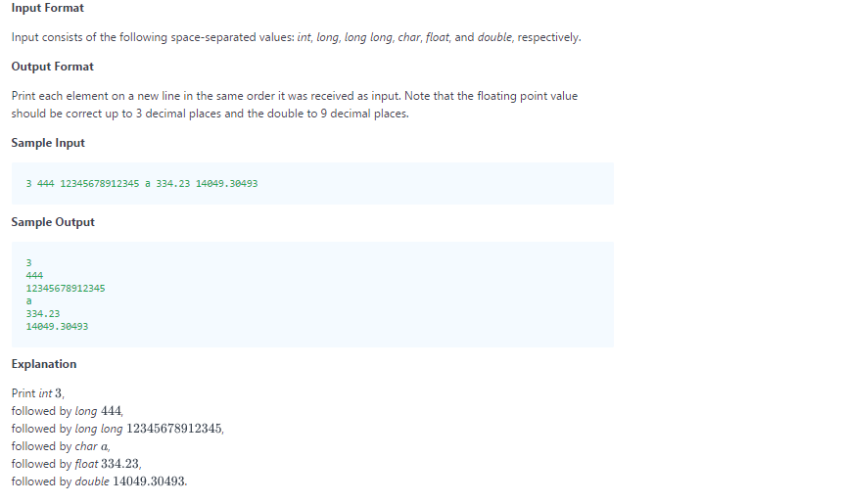Click the line mentioning 9 decimal places
Image resolution: width=843 pixels, height=504 pixels.
pos(210,114)
